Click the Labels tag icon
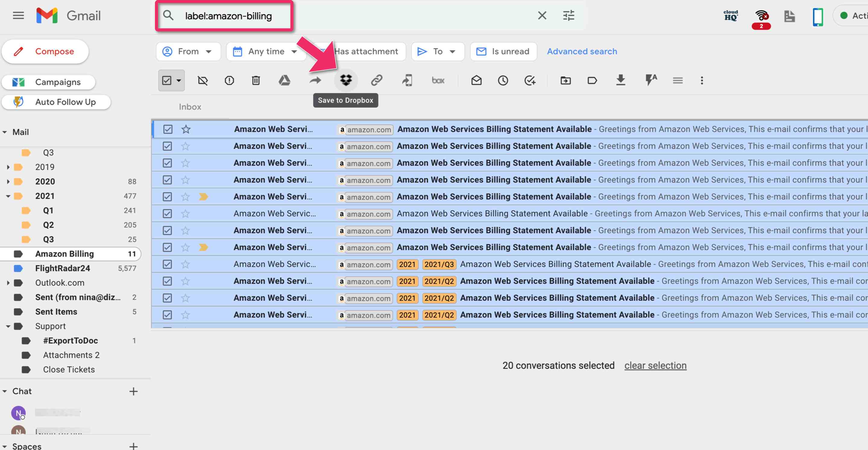Image resolution: width=868 pixels, height=450 pixels. tap(592, 80)
